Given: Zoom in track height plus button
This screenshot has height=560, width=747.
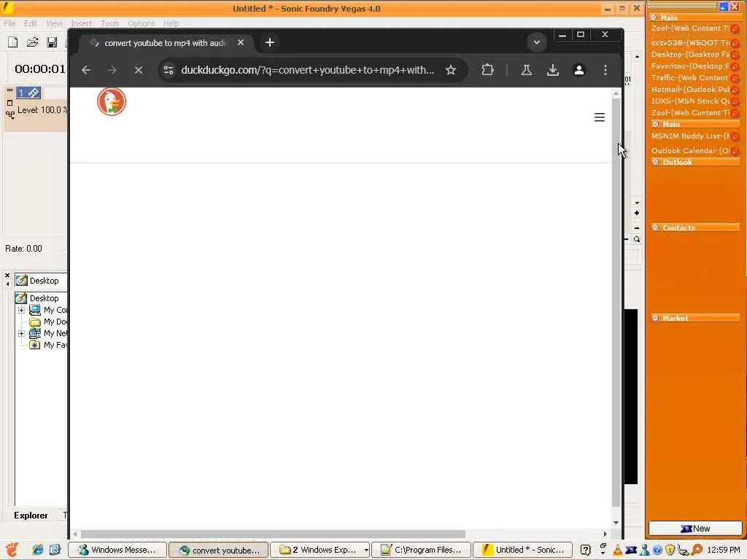Looking at the screenshot, I should click(637, 213).
